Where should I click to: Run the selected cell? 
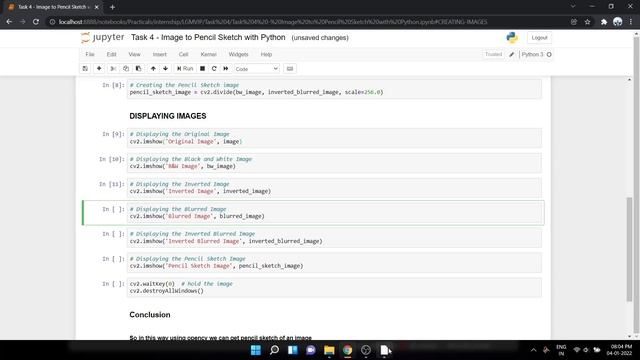point(185,69)
